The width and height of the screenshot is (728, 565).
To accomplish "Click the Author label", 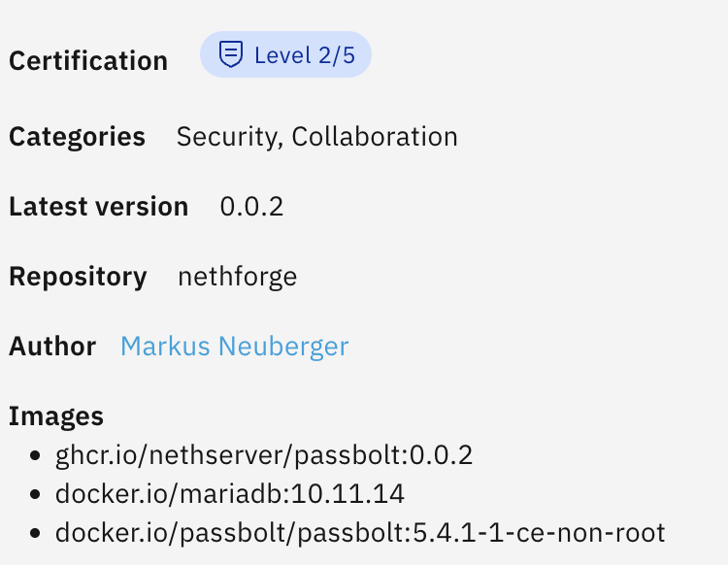I will click(52, 347).
